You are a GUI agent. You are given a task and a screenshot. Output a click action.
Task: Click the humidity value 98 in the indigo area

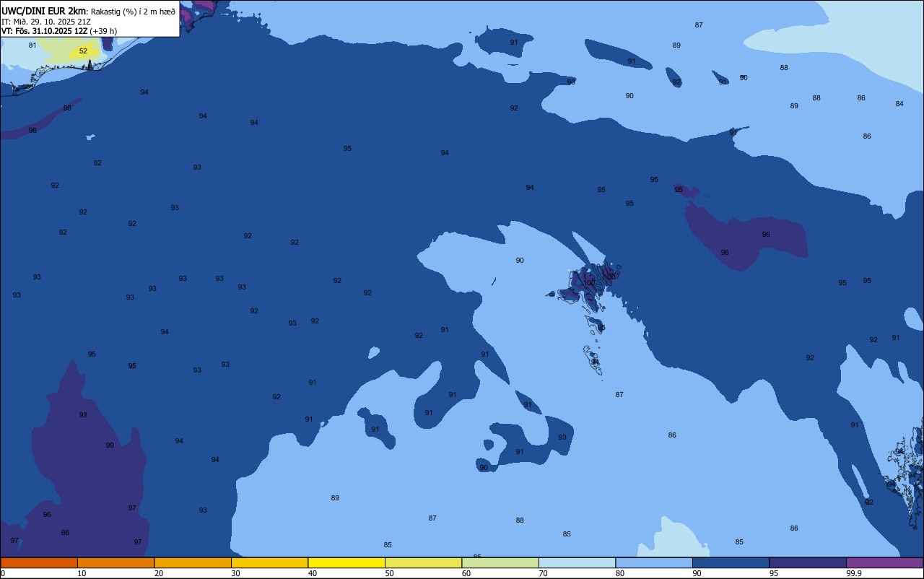pyautogui.click(x=83, y=415)
